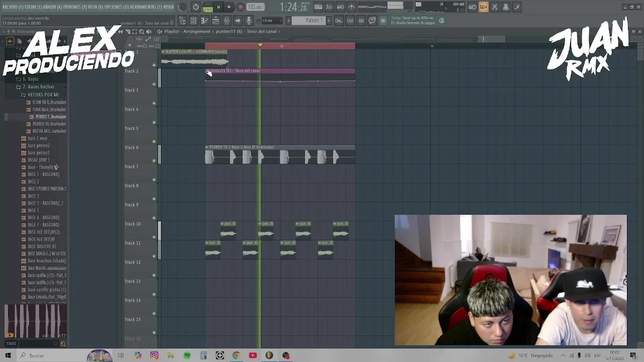This screenshot has height=362, width=644.
Task: Click the browser search magnifier icon
Action: 63,344
